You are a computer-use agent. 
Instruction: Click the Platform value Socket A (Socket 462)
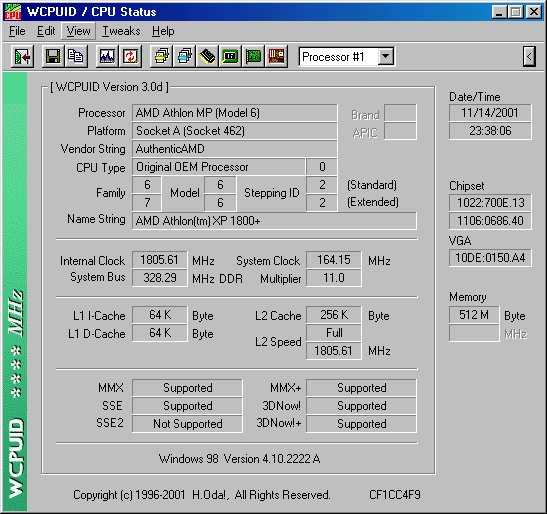pyautogui.click(x=234, y=131)
